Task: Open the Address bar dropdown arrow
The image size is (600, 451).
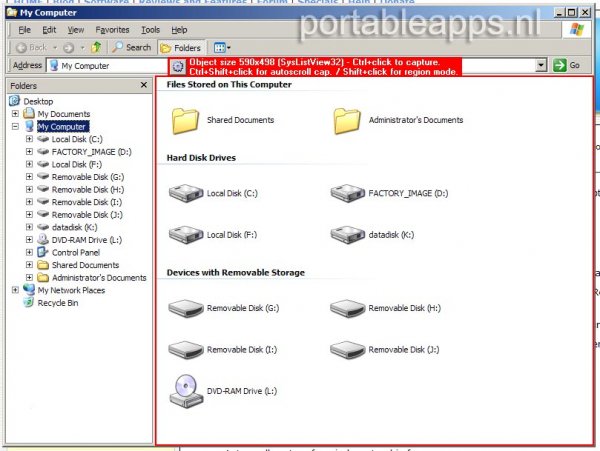Action: [x=542, y=65]
